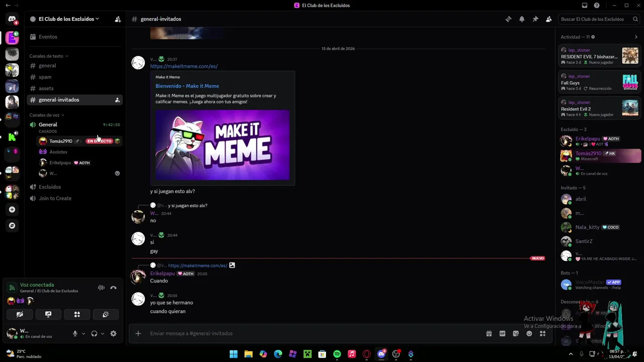Open the Resident Evil 2 activity card
This screenshot has width=644, height=362.
(x=600, y=108)
